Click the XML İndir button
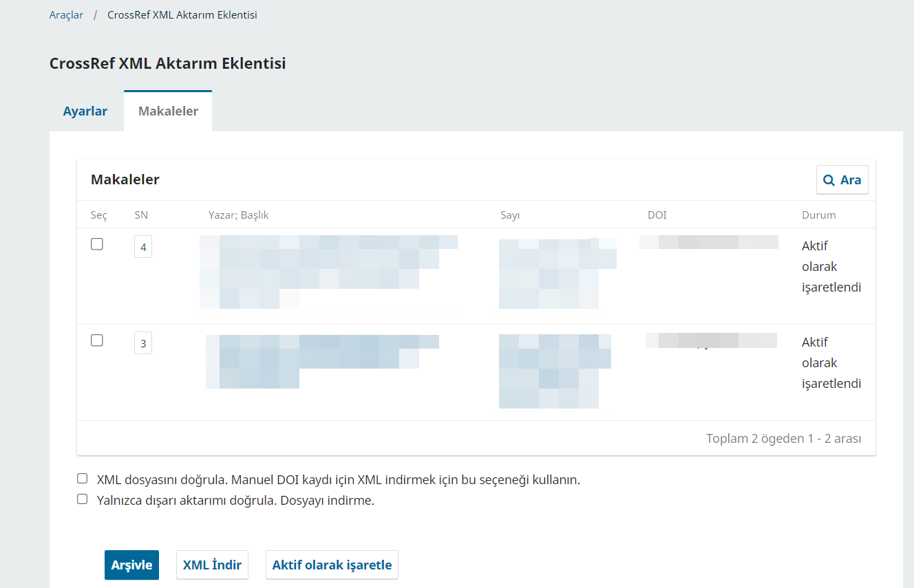 (212, 565)
